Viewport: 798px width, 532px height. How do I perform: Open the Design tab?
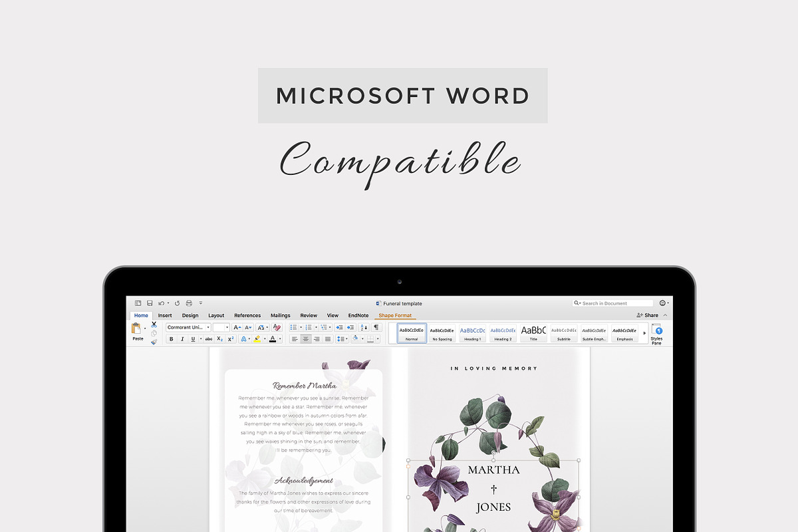point(190,315)
